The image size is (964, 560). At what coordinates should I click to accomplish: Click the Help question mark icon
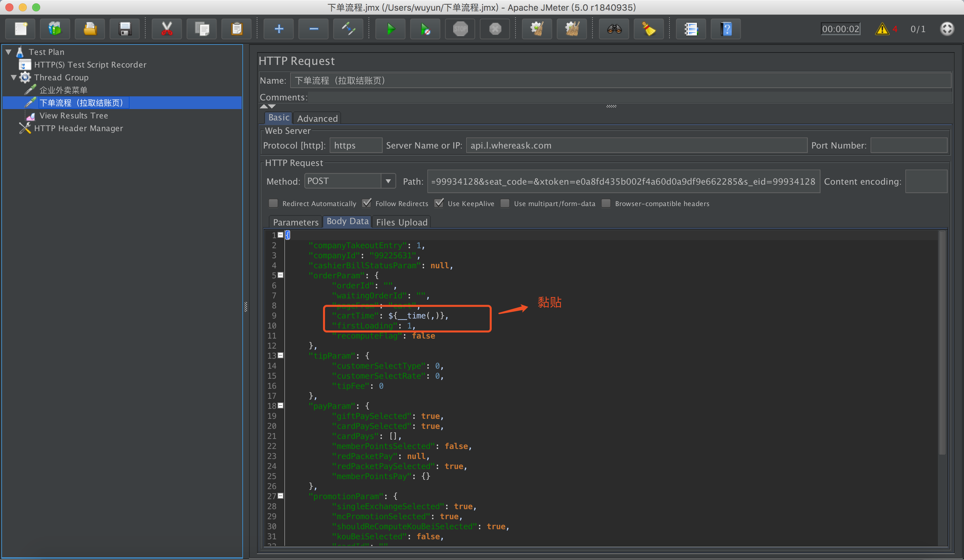pos(726,29)
